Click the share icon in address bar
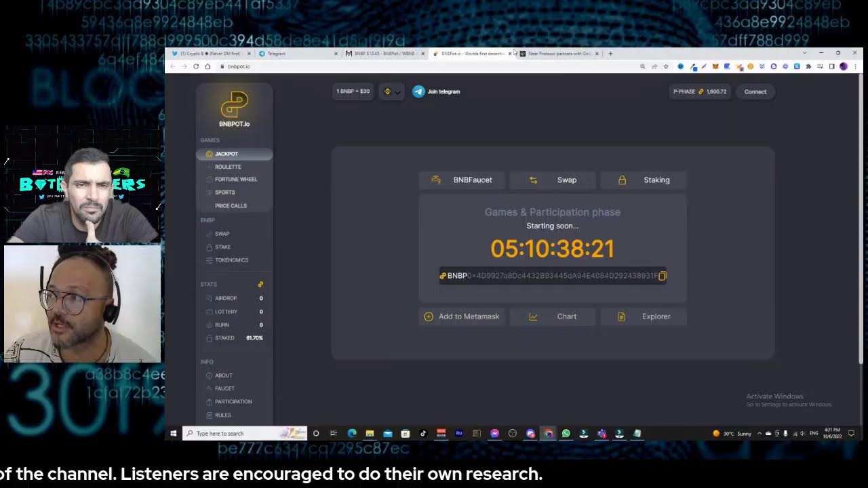This screenshot has height=488, width=868. point(654,66)
